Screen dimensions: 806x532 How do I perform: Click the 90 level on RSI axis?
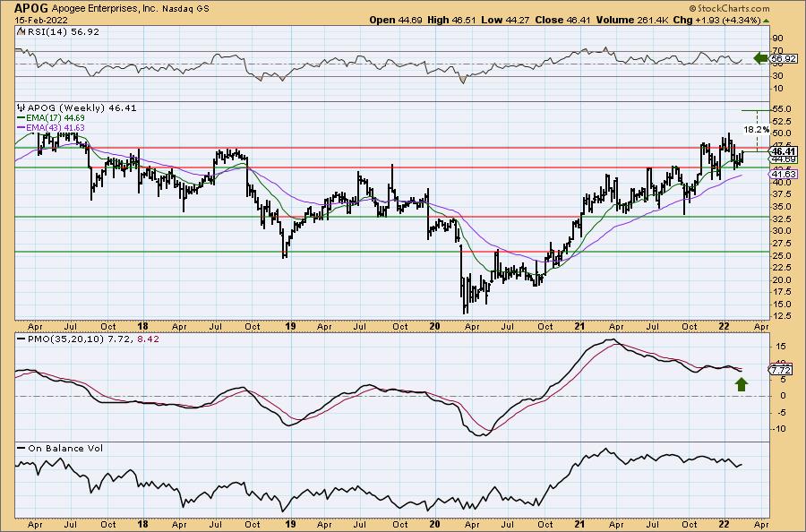[777, 39]
